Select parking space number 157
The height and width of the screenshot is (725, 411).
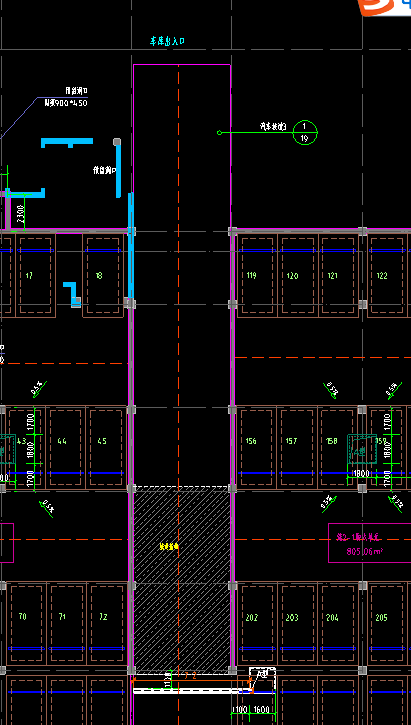click(291, 441)
